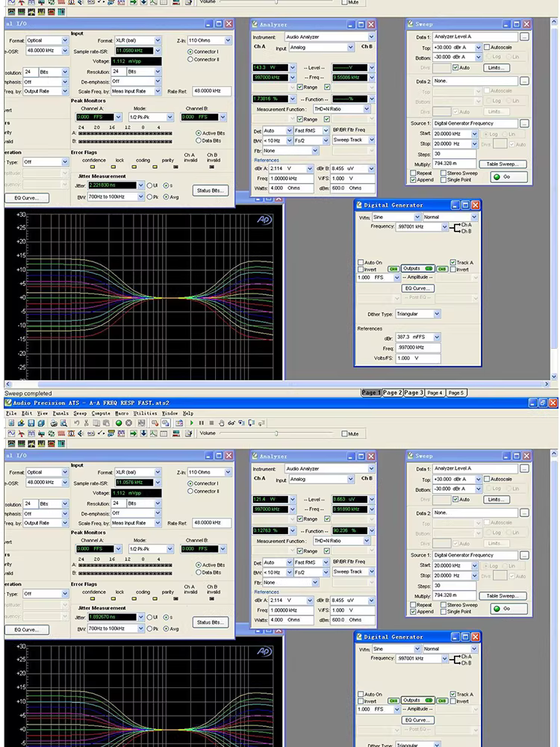This screenshot has width=560, height=747.
Task: Click Table Sweep button in lower Sweep panel
Action: point(502,596)
